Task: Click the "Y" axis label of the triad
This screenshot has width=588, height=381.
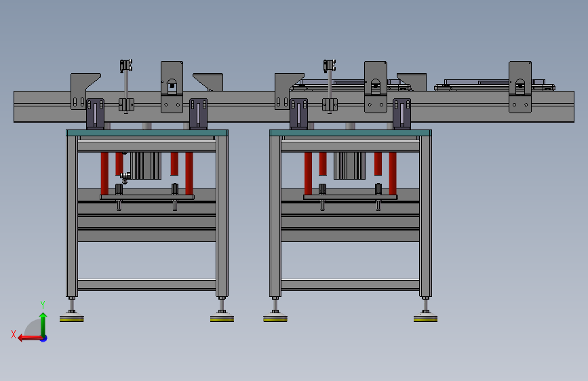Action: click(x=43, y=304)
